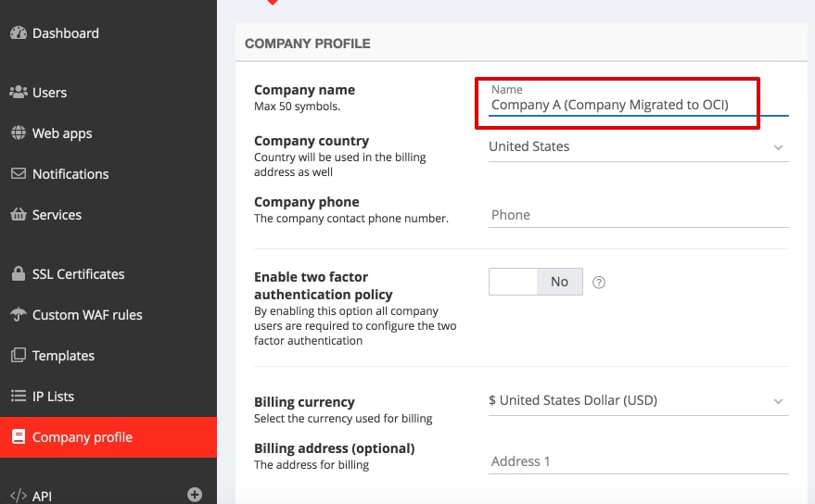Click the two factor help question mark
Screen dimensions: 815x504
[x=599, y=283]
